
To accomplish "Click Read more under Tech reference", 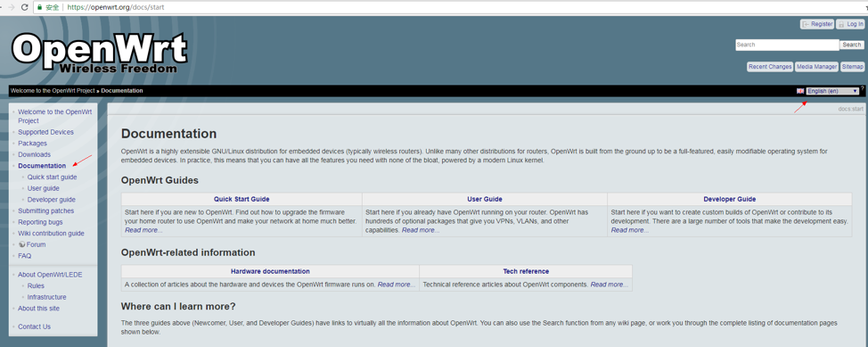I will pyautogui.click(x=609, y=285).
